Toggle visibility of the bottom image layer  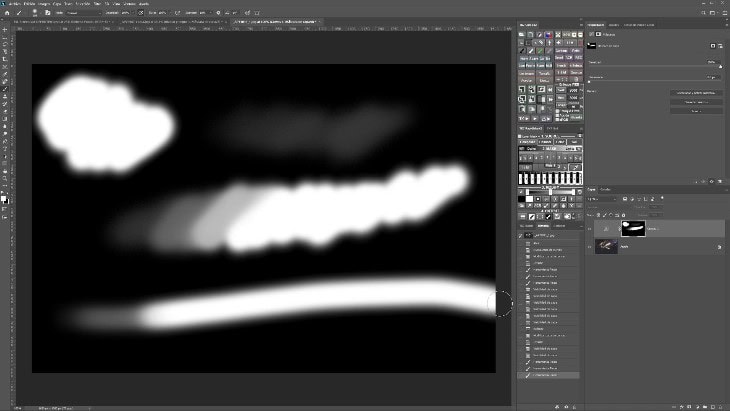point(591,246)
